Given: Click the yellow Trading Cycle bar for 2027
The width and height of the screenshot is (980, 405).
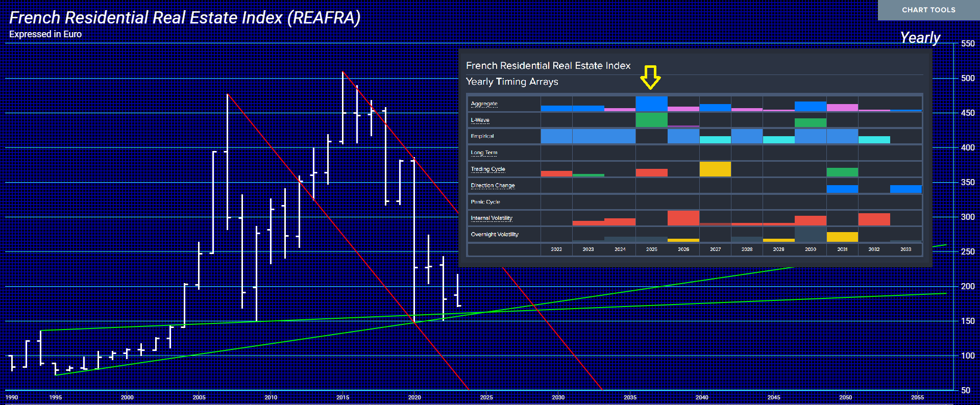Looking at the screenshot, I should [715, 169].
